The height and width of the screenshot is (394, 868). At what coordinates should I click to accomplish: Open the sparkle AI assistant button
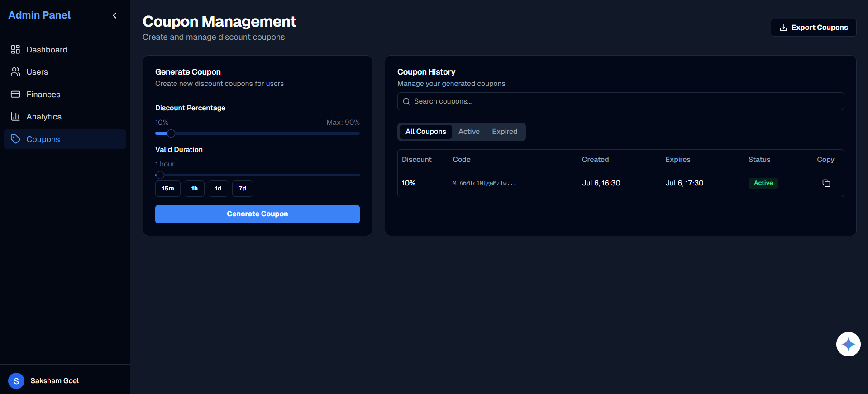point(848,344)
